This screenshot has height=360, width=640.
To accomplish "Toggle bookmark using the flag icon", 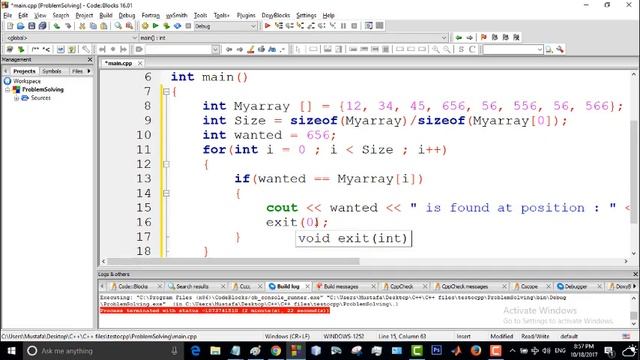I will click(484, 37).
